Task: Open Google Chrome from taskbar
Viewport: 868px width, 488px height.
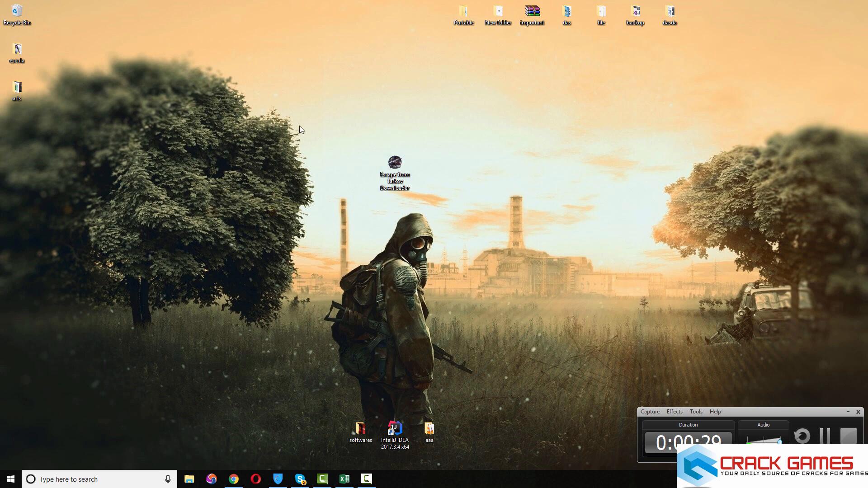Action: pos(233,479)
